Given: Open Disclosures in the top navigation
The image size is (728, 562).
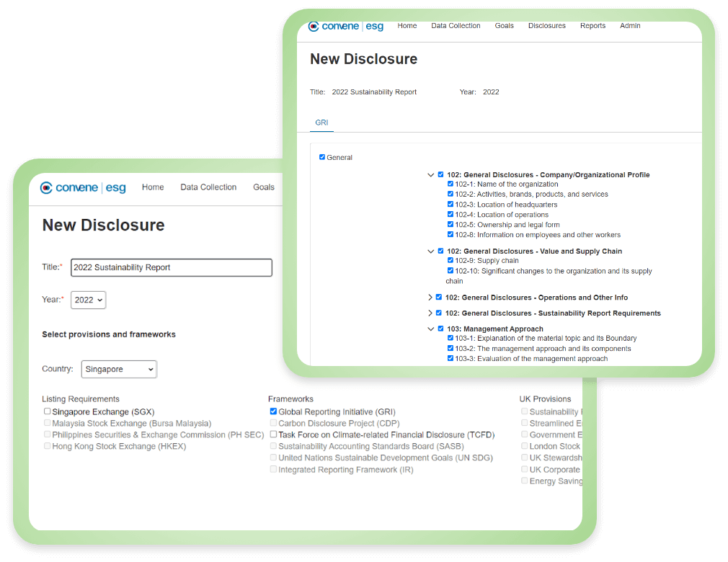Looking at the screenshot, I should tap(546, 26).
